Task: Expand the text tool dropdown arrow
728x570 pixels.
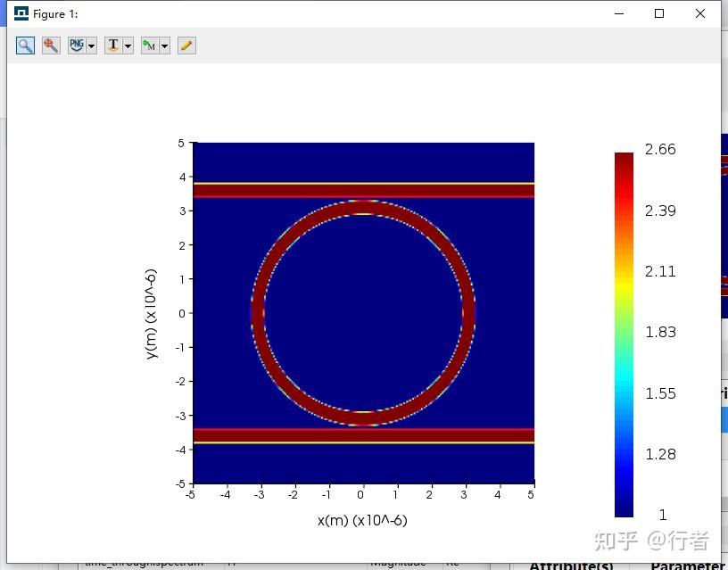Action: click(x=128, y=45)
